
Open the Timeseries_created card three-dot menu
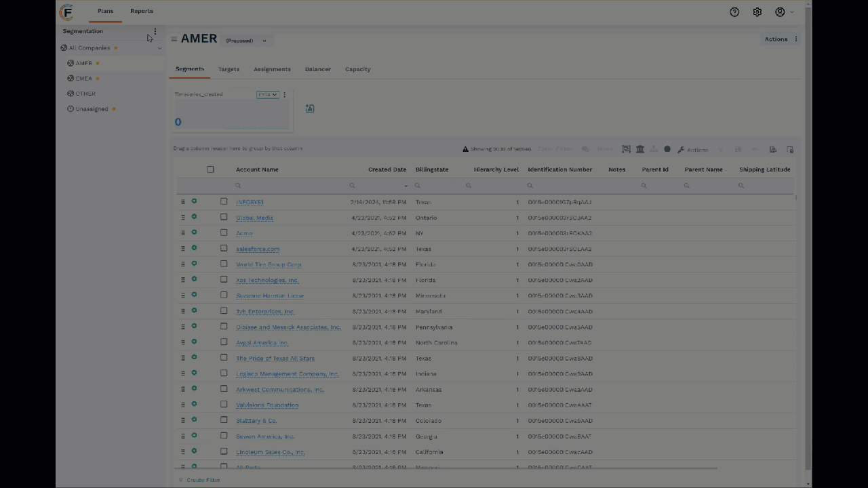284,94
